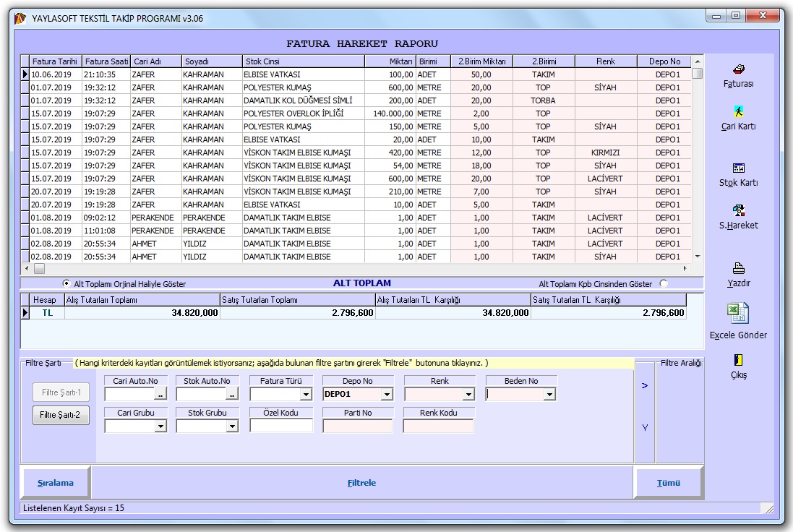Click the Renk column header in grid

[x=605, y=61]
